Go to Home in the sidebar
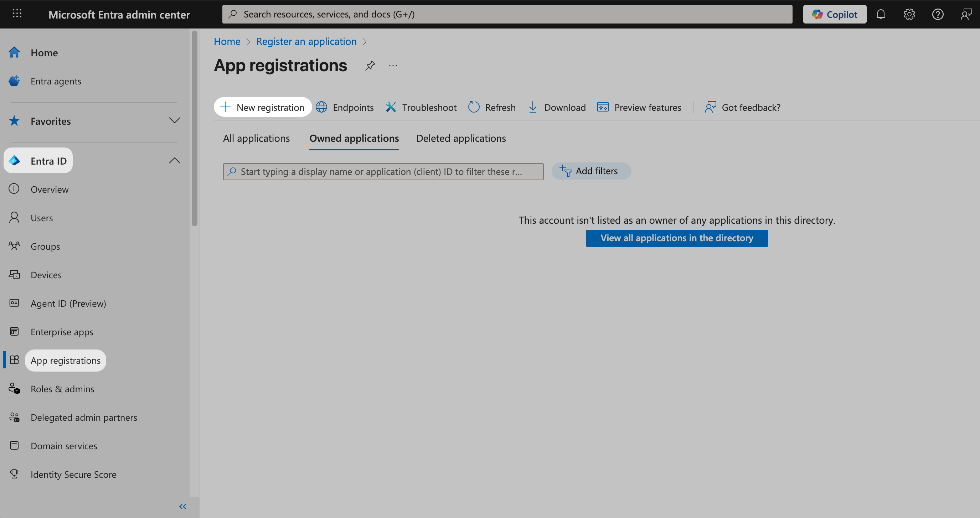Viewport: 980px width, 518px height. pos(44,52)
